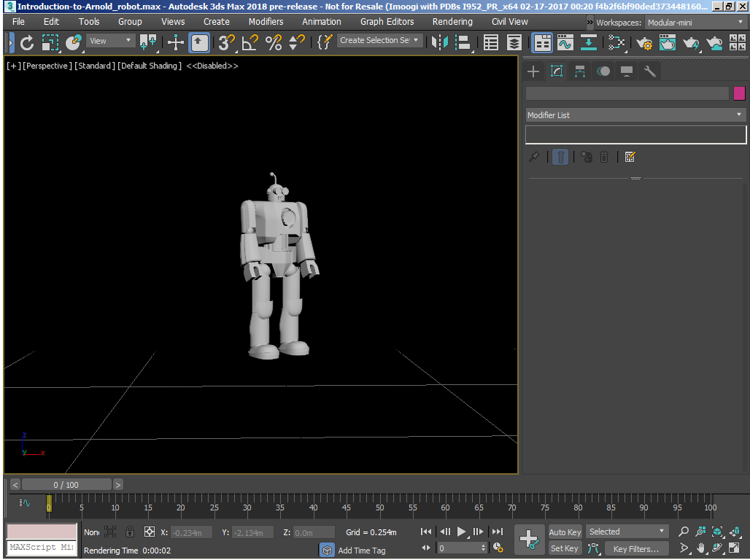
Task: Open the Graph Editors menu
Action: pyautogui.click(x=387, y=22)
